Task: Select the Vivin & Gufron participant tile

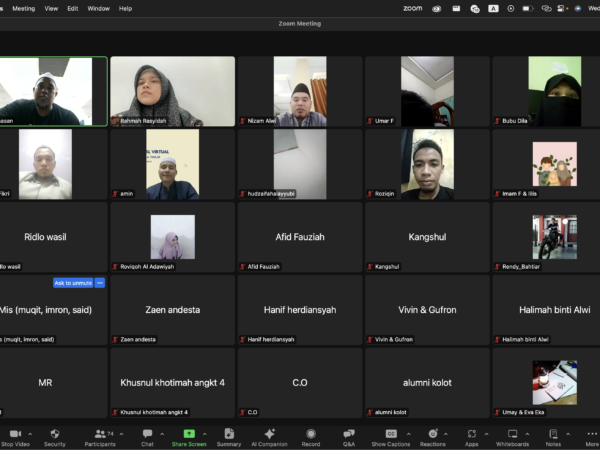Action: click(427, 310)
